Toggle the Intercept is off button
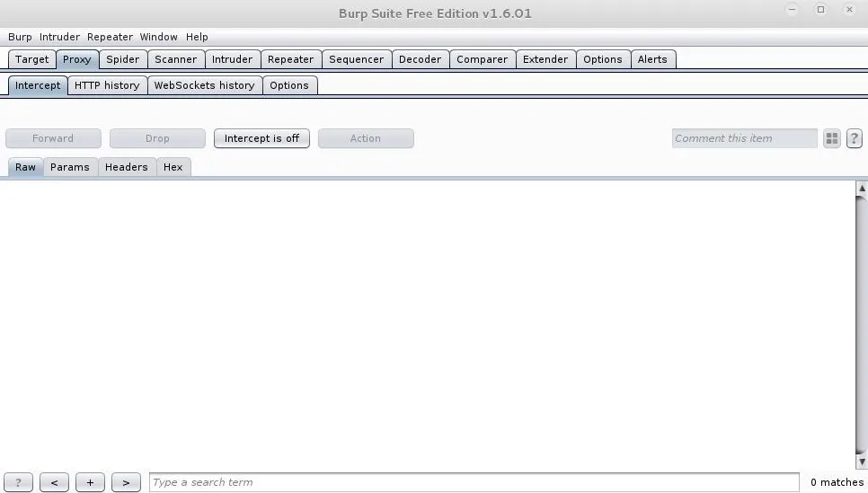Viewport: 868px width, 493px height. pyautogui.click(x=261, y=138)
